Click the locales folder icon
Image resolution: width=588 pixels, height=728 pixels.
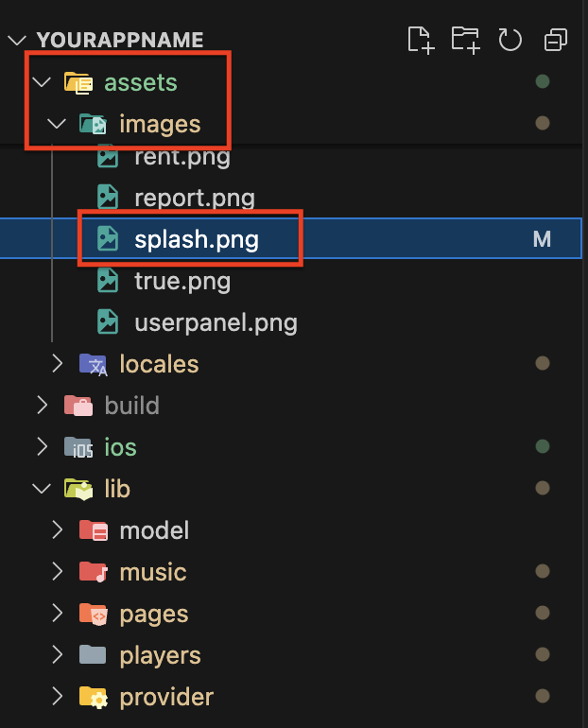point(93,364)
